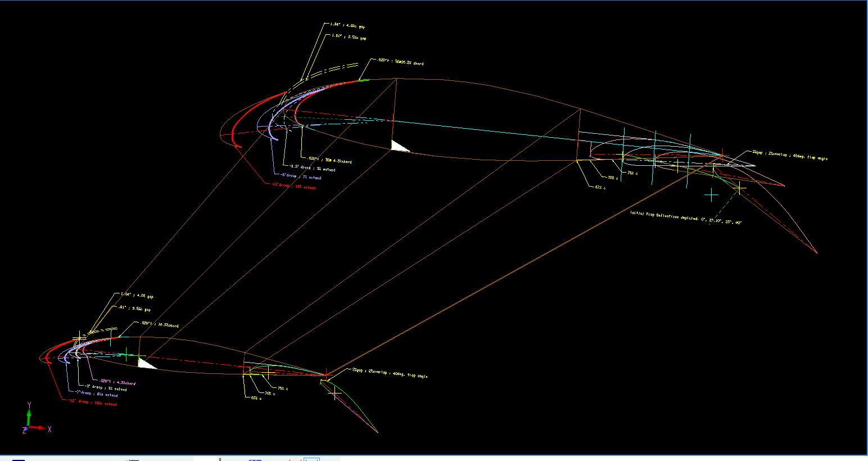Click the white triangle marker on lower airfoil

click(145, 364)
